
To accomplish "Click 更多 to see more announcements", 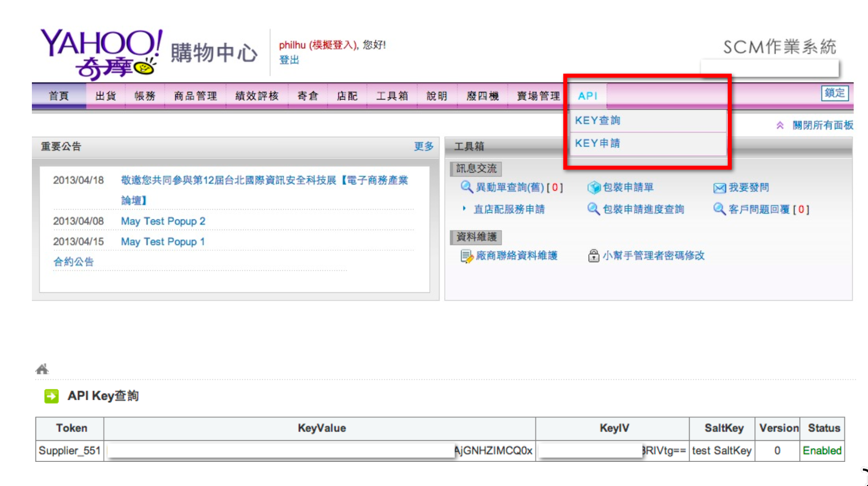I will point(424,146).
